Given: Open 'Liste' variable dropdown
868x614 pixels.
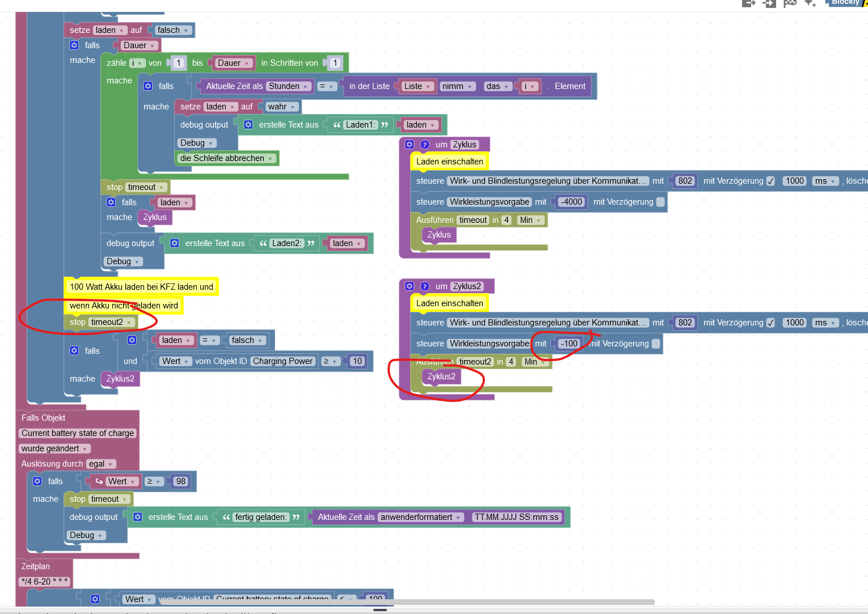Looking at the screenshot, I should tap(418, 86).
